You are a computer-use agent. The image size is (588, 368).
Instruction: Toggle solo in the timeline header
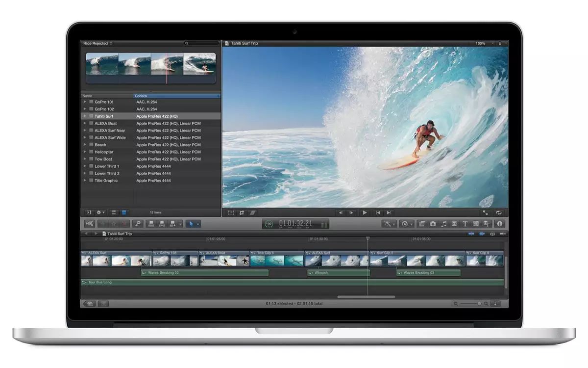(x=492, y=234)
